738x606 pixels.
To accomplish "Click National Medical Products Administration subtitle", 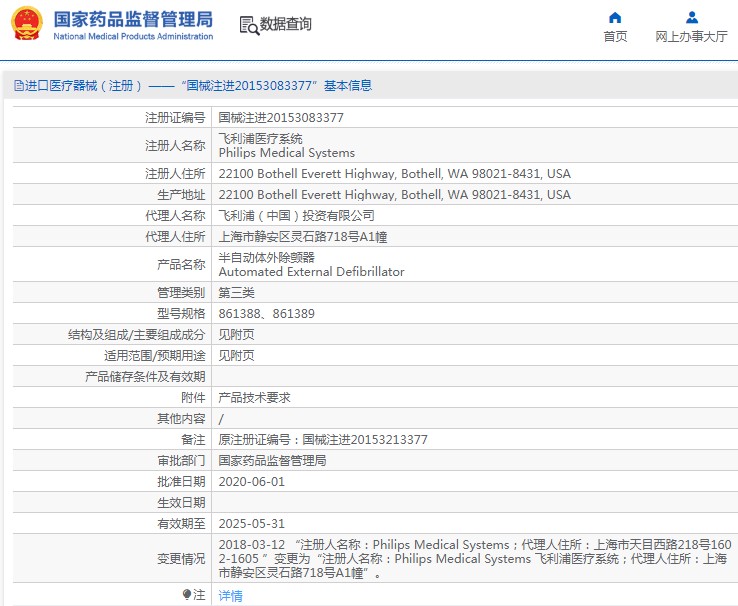I will click(133, 36).
